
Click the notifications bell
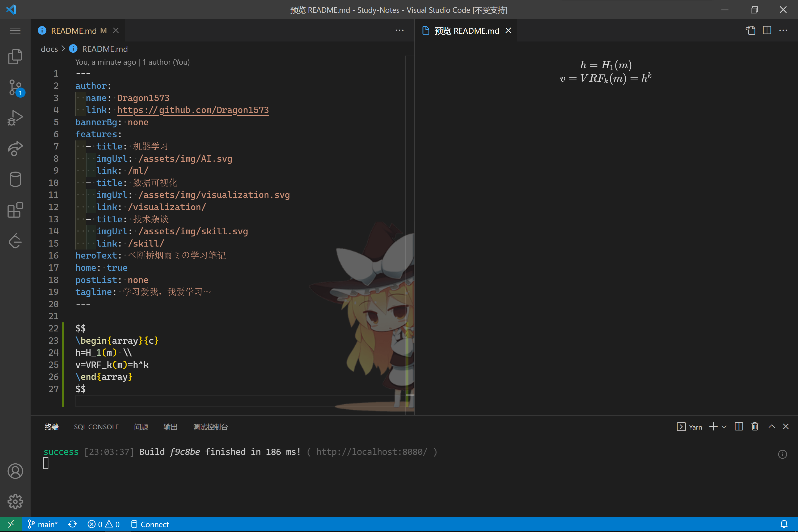click(785, 524)
